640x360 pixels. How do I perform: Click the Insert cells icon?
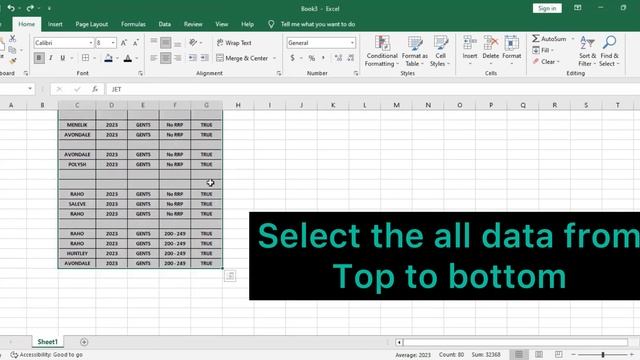click(470, 42)
